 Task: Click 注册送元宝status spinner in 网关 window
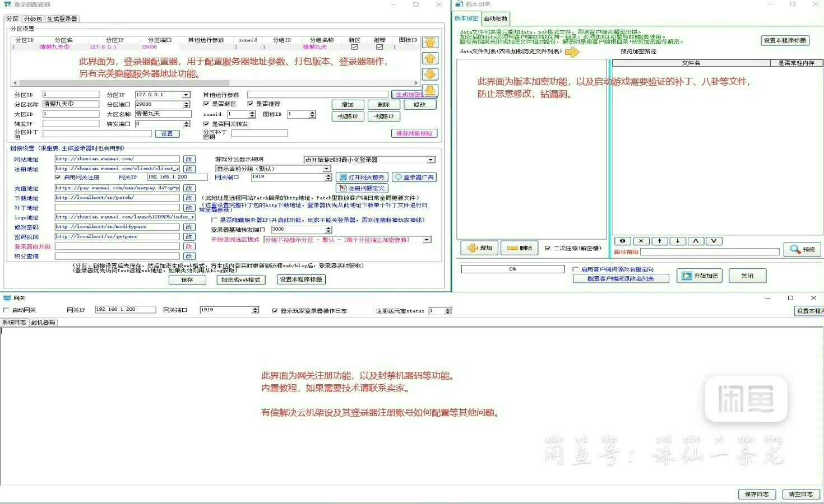[x=447, y=311]
